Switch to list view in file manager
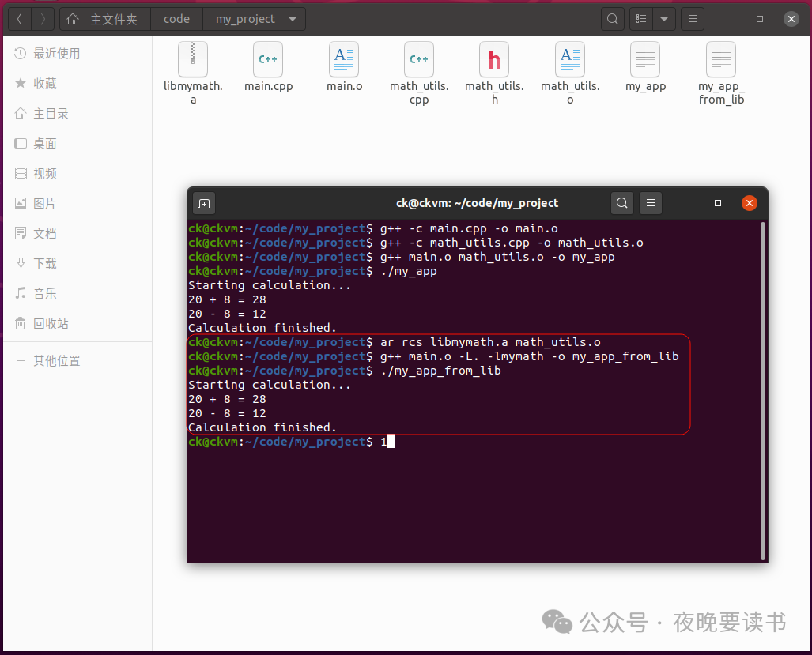This screenshot has width=812, height=655. pyautogui.click(x=641, y=19)
